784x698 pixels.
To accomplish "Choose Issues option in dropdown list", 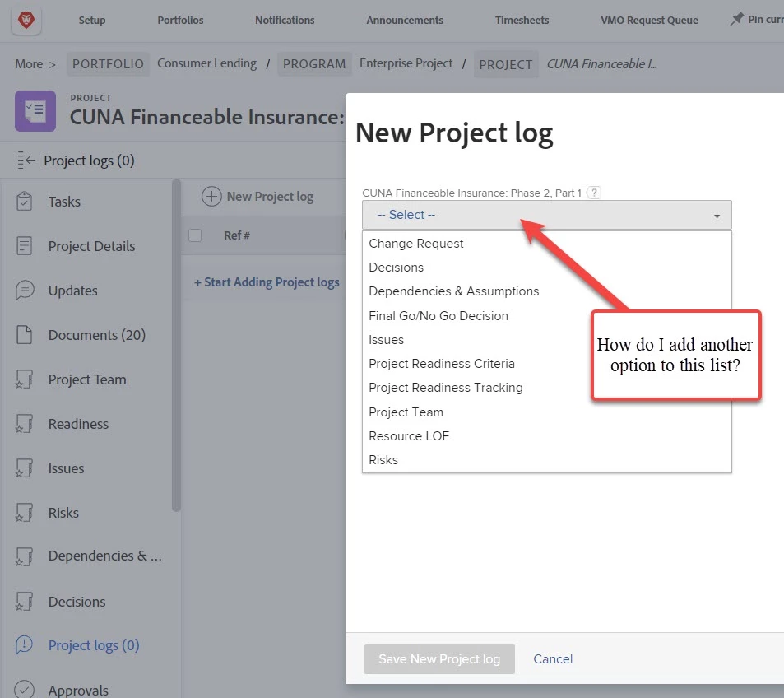I will point(386,340).
